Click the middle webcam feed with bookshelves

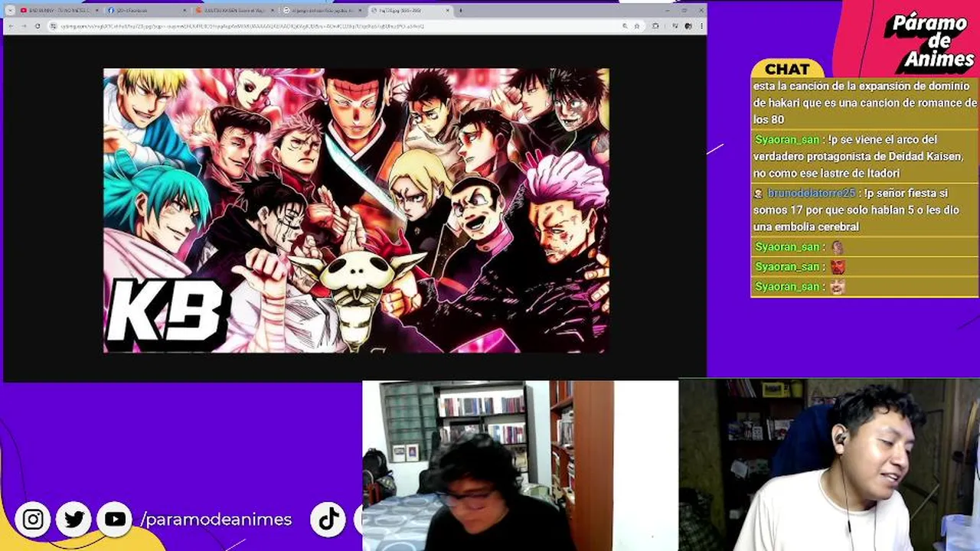[x=520, y=465]
